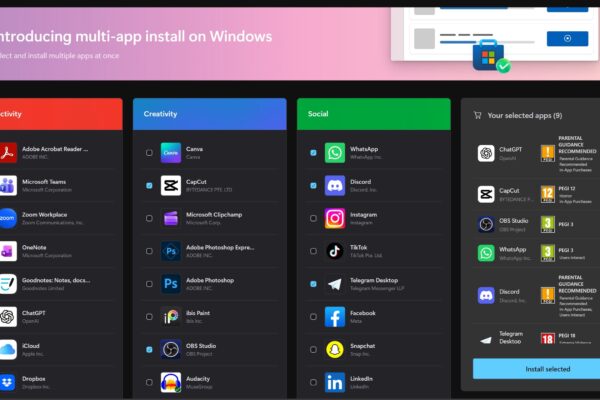The width and height of the screenshot is (600, 400).
Task: Click the Dropbox app icon
Action: (8, 382)
